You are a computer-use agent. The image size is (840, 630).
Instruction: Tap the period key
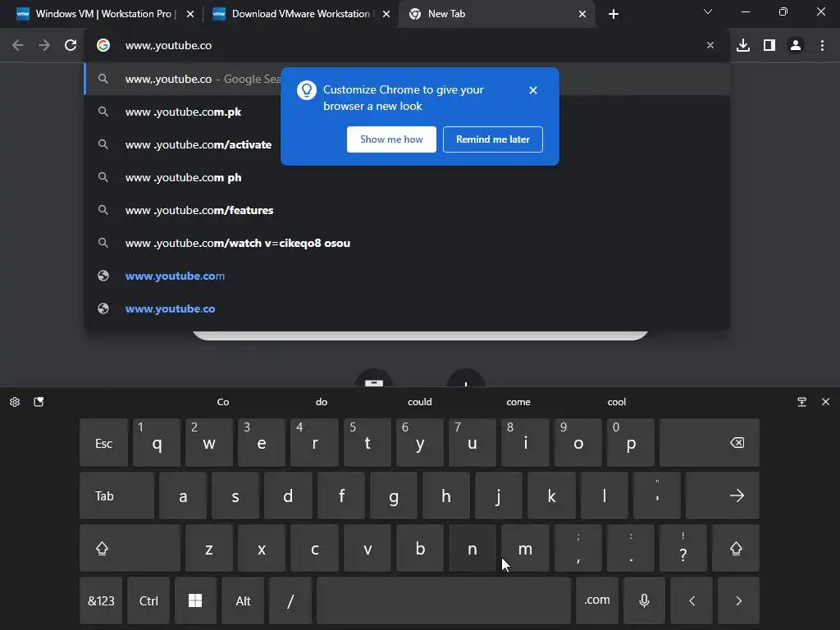pyautogui.click(x=631, y=548)
